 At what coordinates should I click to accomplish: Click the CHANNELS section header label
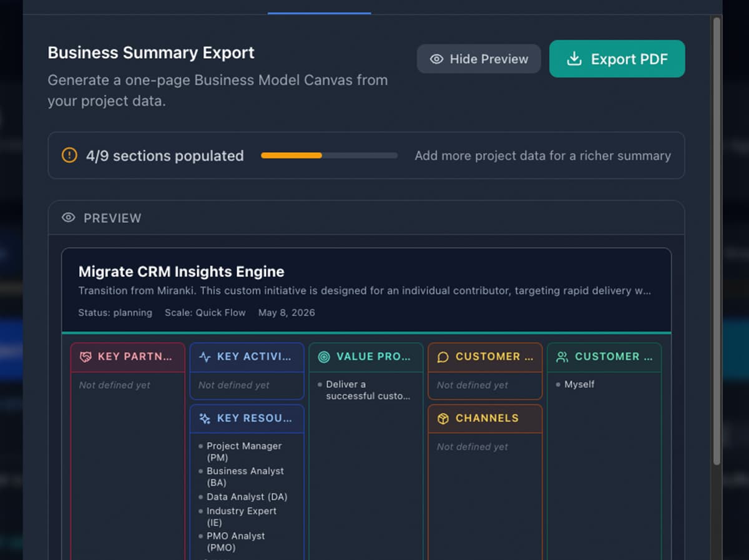pyautogui.click(x=487, y=418)
